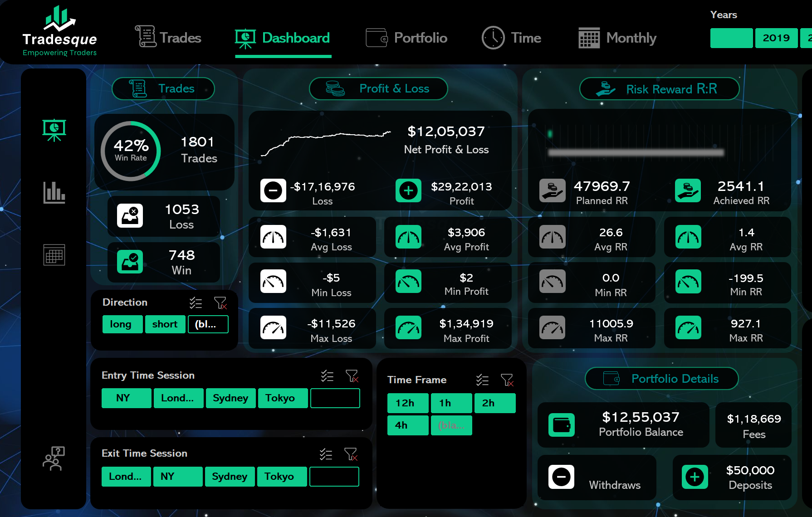Screen dimensions: 812x517
Task: Click the Max Profit gauge icon
Action: pos(408,327)
